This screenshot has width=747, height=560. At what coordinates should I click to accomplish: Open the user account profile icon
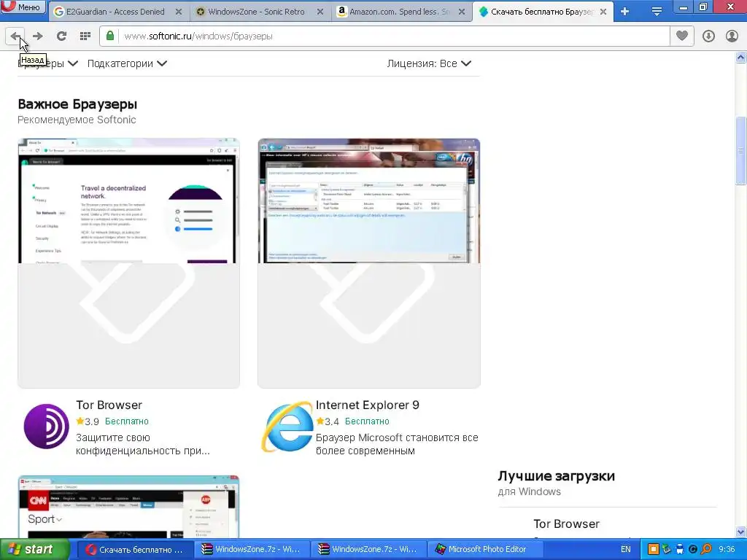pos(732,36)
